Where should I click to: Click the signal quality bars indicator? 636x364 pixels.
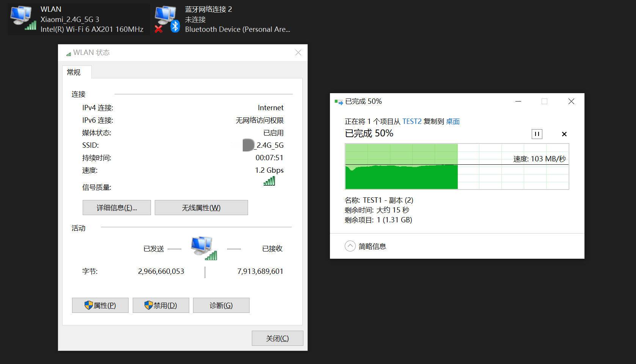click(269, 181)
